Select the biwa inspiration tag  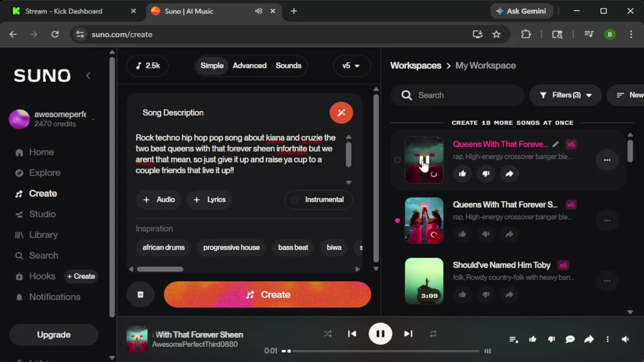point(334,247)
